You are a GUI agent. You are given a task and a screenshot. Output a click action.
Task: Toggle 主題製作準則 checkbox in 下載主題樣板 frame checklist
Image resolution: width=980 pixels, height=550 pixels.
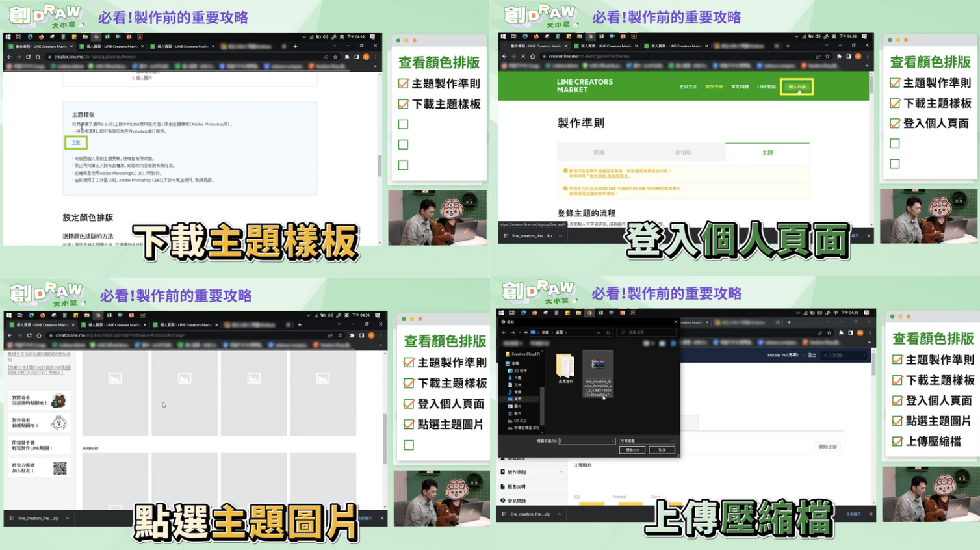[x=403, y=83]
